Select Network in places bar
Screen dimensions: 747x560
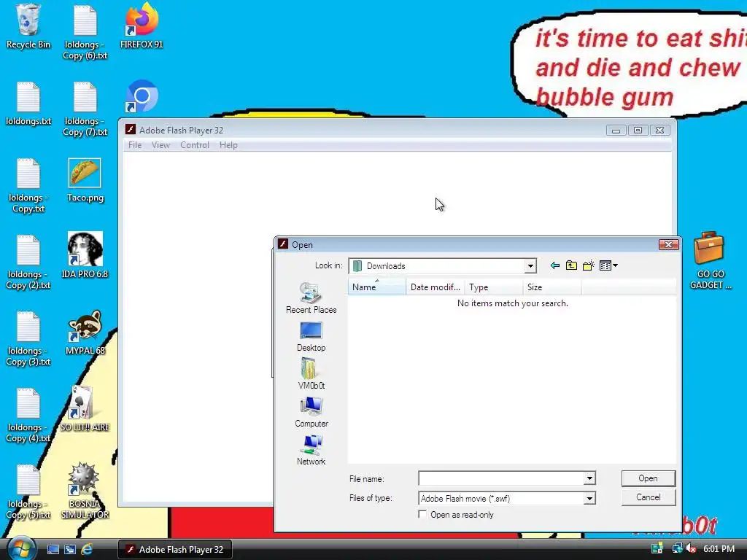[x=311, y=451]
